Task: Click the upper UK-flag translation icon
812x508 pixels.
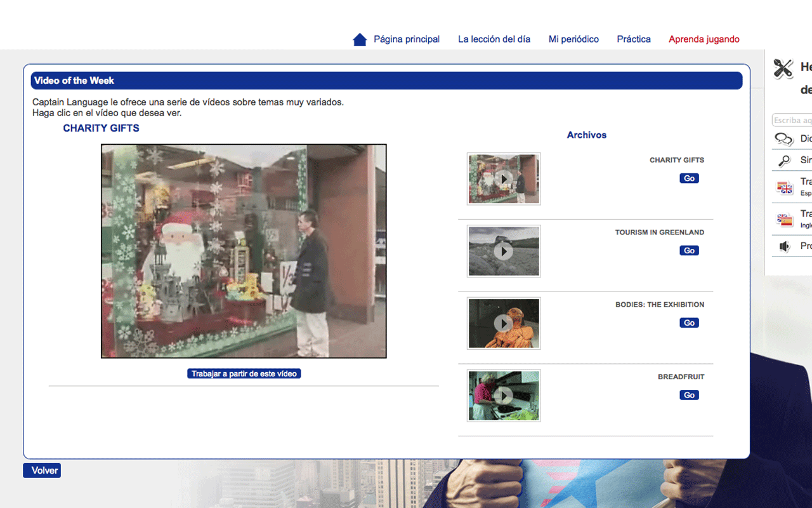Action: [785, 187]
